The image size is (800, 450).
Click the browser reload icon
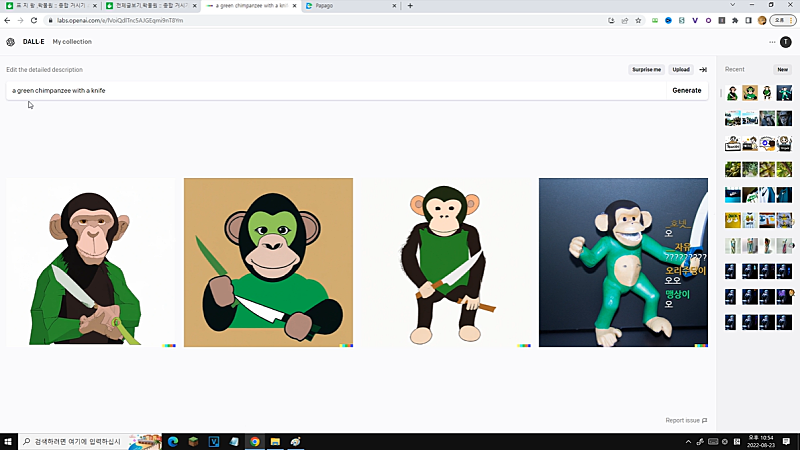click(x=34, y=20)
